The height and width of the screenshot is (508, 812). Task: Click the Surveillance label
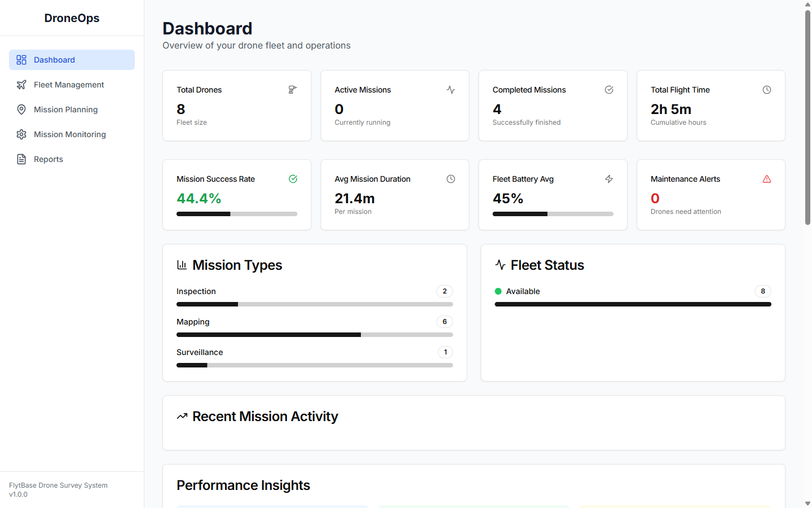pos(200,352)
